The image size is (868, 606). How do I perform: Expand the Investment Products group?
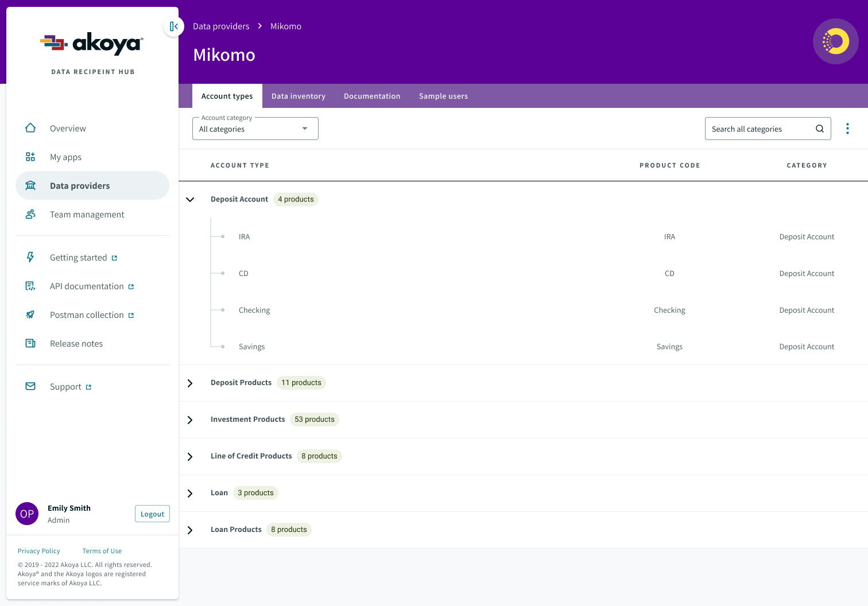pos(190,419)
